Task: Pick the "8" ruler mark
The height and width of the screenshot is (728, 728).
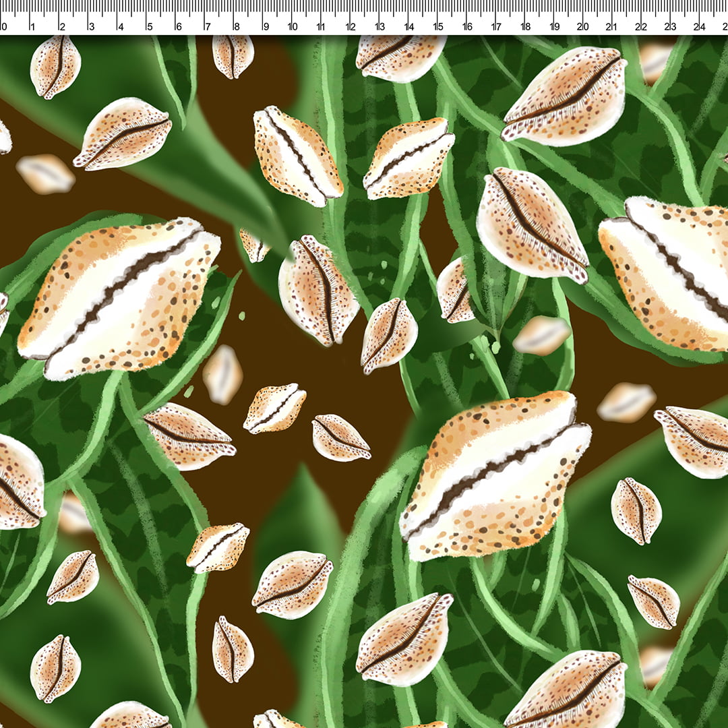Action: tap(237, 26)
